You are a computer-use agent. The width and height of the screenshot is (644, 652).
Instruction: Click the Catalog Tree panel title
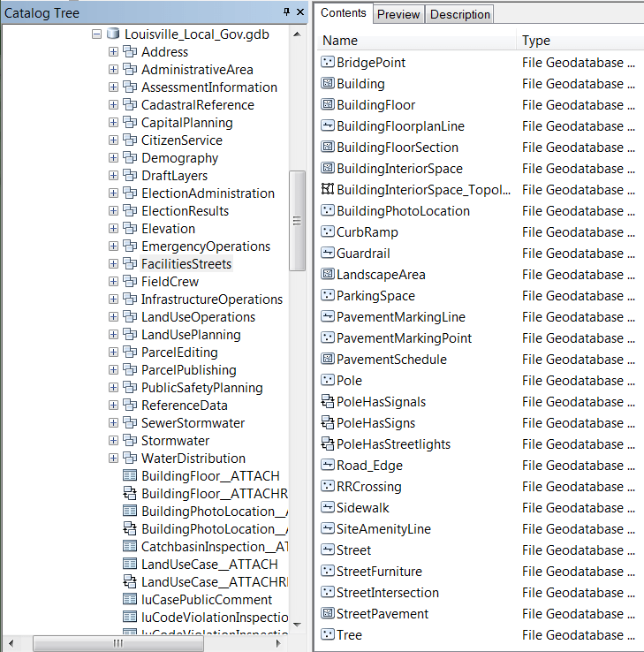point(42,13)
